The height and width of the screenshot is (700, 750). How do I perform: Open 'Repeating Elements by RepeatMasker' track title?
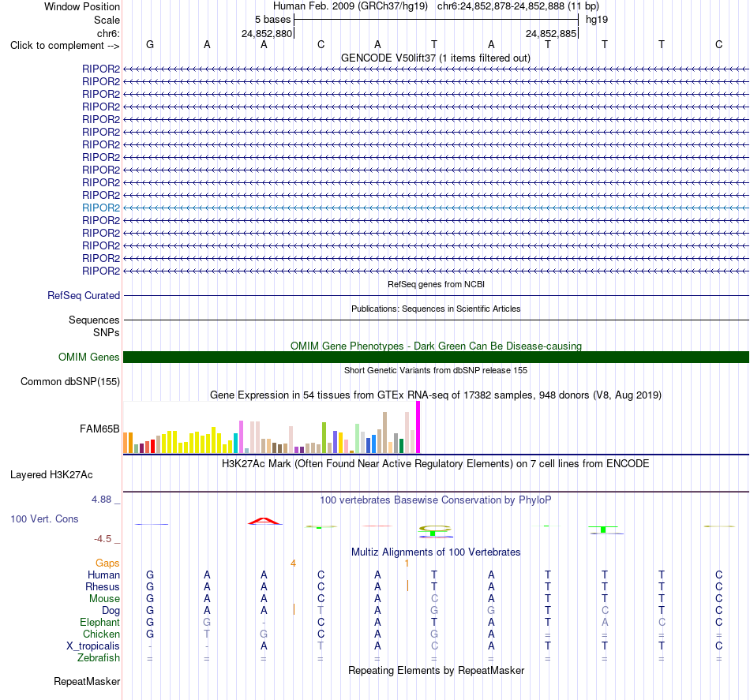pos(436,670)
